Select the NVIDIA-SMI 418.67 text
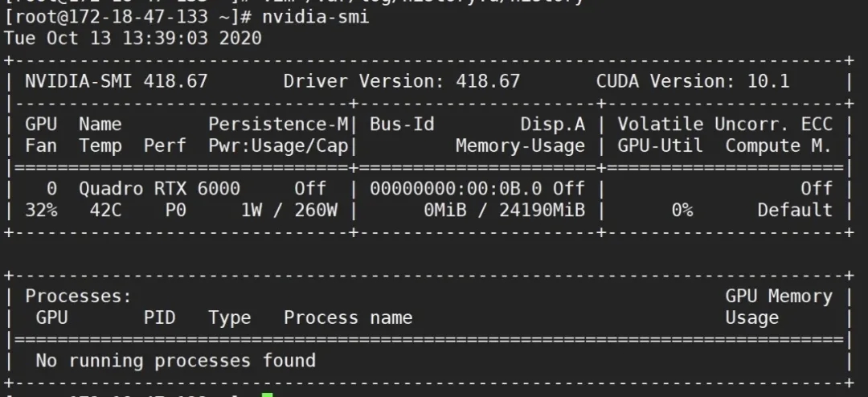The image size is (868, 397). 117,81
